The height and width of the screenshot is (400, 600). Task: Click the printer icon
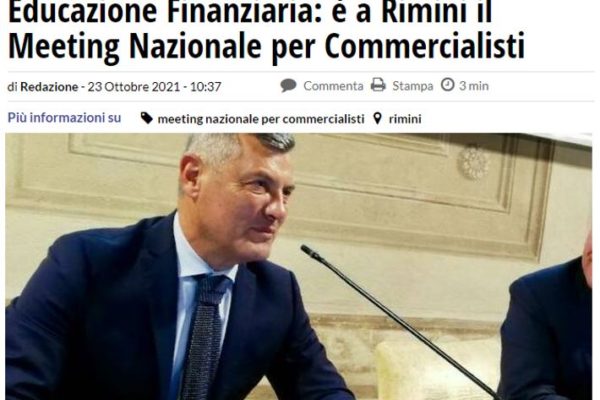378,85
